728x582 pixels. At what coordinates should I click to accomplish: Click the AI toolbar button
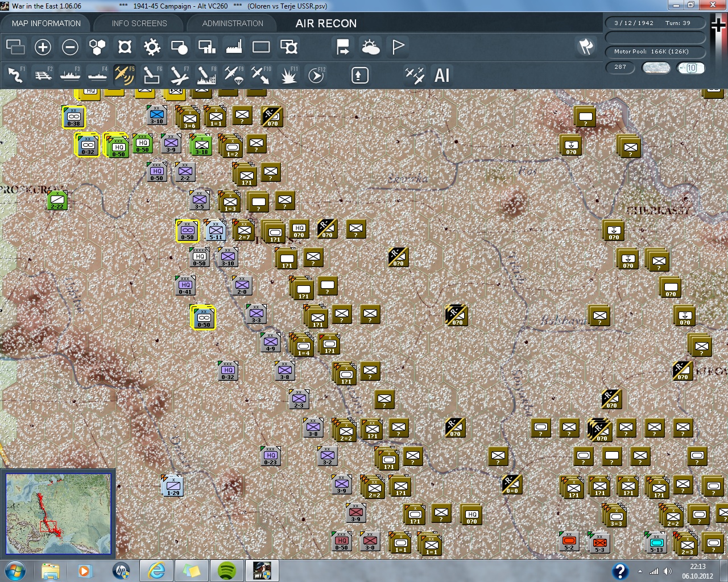[442, 75]
